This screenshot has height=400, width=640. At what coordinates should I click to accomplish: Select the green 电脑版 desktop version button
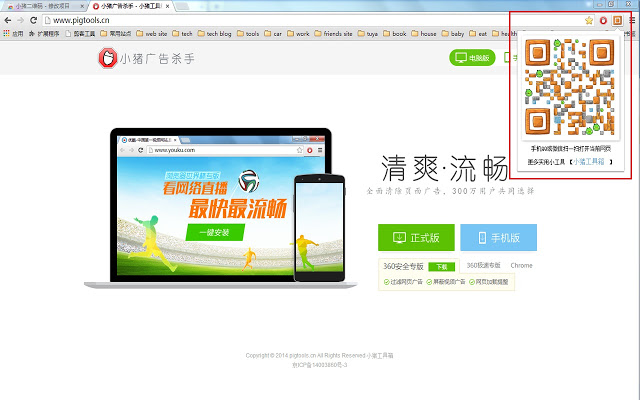click(472, 58)
